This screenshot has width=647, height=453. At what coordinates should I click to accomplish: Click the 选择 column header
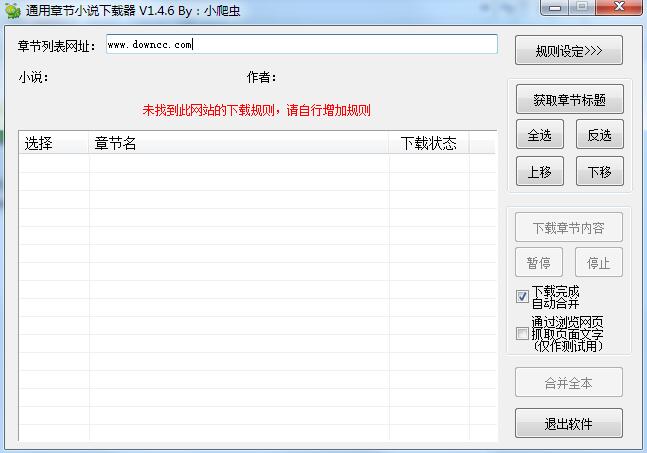click(54, 143)
